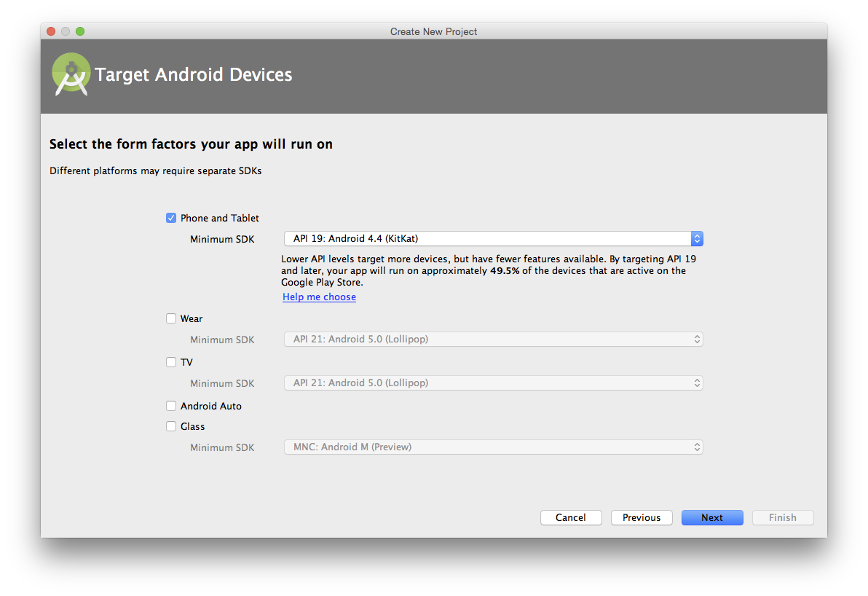The width and height of the screenshot is (868, 596).
Task: Check the Glass form factor box
Action: click(171, 426)
